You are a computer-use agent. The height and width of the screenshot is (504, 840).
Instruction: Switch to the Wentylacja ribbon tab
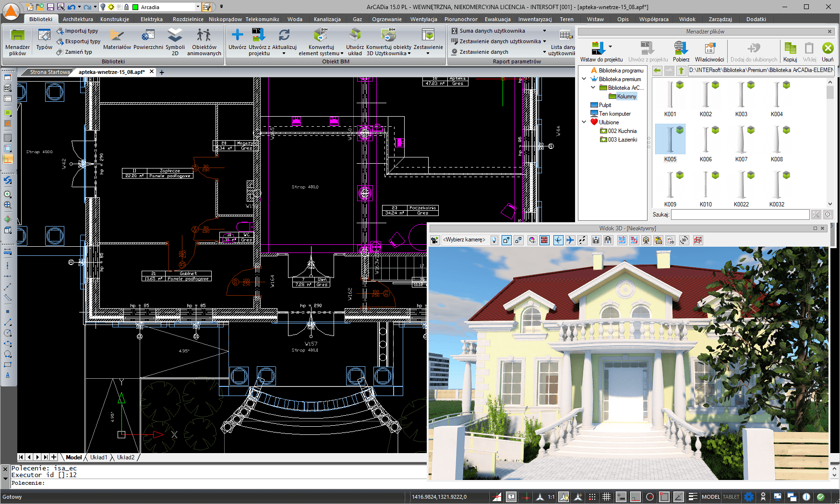tap(423, 19)
